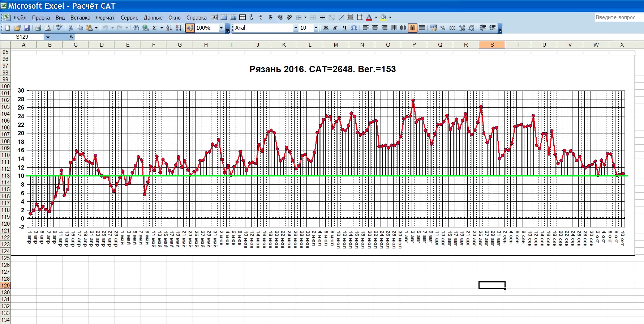Apply the yellow fill color bucket

tap(383, 17)
